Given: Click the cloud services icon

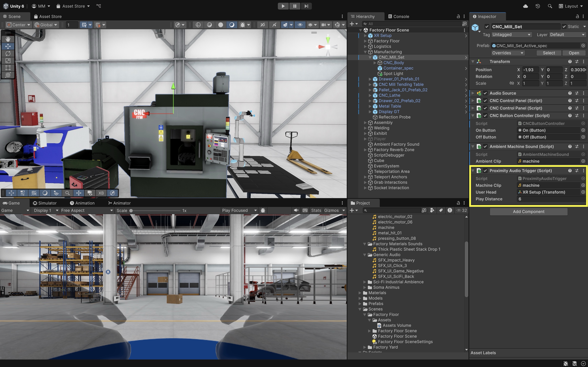Looking at the screenshot, I should tap(525, 6).
